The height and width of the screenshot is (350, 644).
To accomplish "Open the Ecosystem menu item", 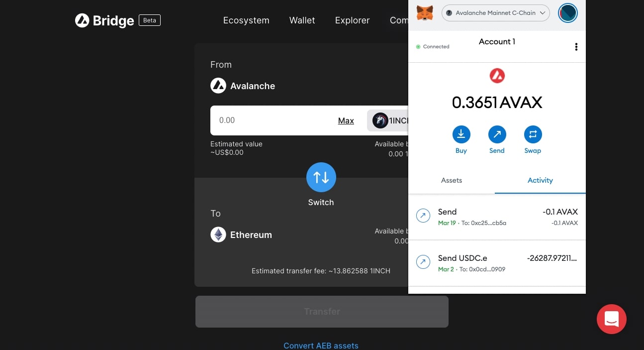I will click(x=246, y=20).
